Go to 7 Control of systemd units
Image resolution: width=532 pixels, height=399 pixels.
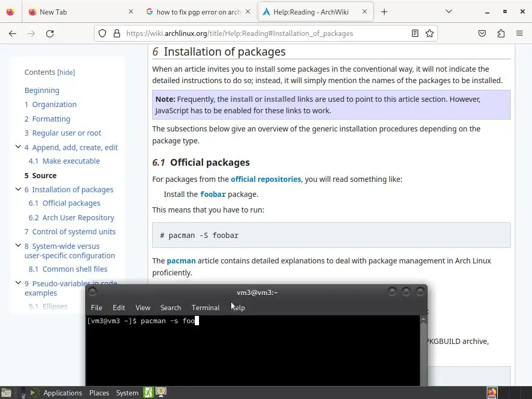pyautogui.click(x=70, y=232)
